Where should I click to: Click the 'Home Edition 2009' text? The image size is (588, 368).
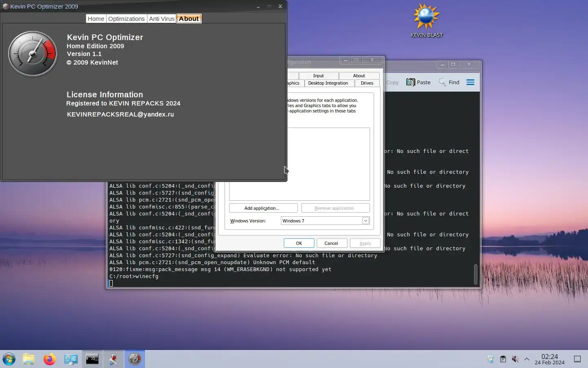click(96, 46)
